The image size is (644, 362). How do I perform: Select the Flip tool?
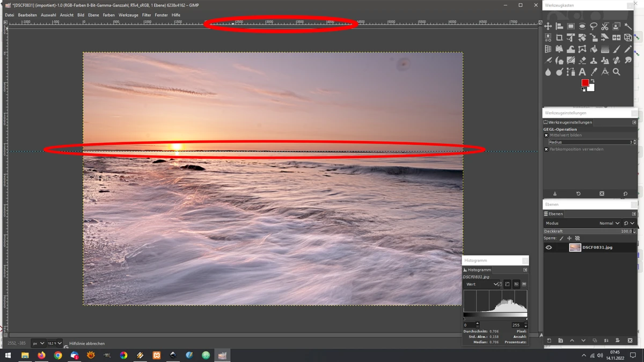pos(617,37)
